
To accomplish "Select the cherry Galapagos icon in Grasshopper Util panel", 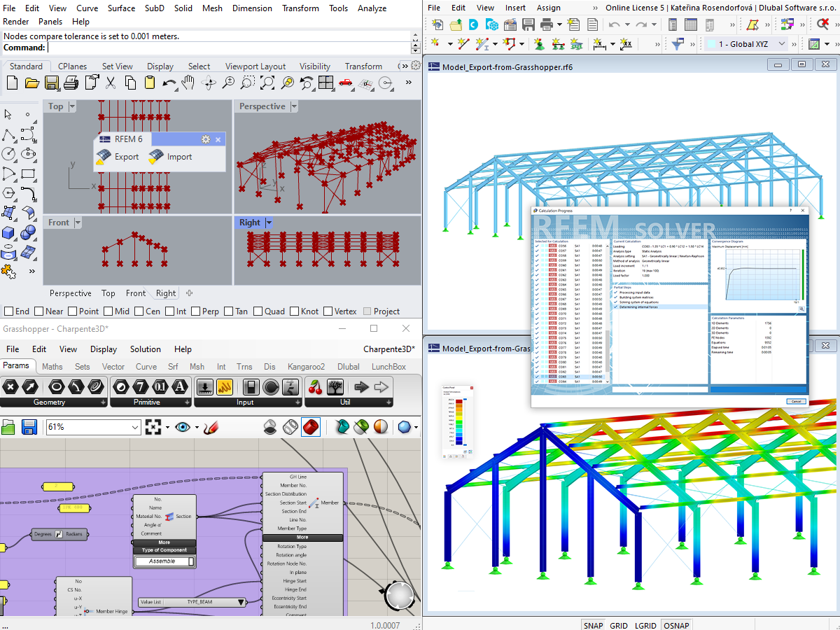I will (x=315, y=386).
